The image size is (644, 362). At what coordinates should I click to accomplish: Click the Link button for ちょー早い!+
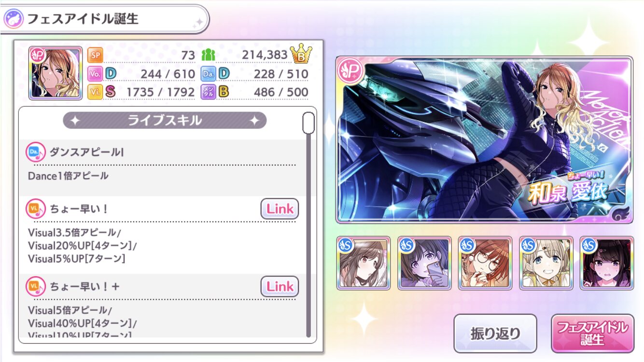[280, 286]
